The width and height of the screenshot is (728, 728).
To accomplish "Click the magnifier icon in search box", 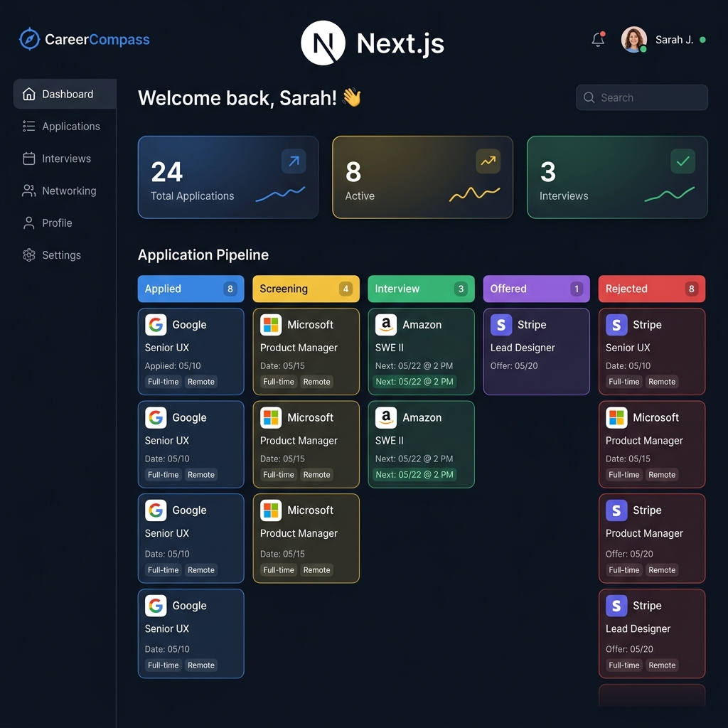I will pos(589,97).
